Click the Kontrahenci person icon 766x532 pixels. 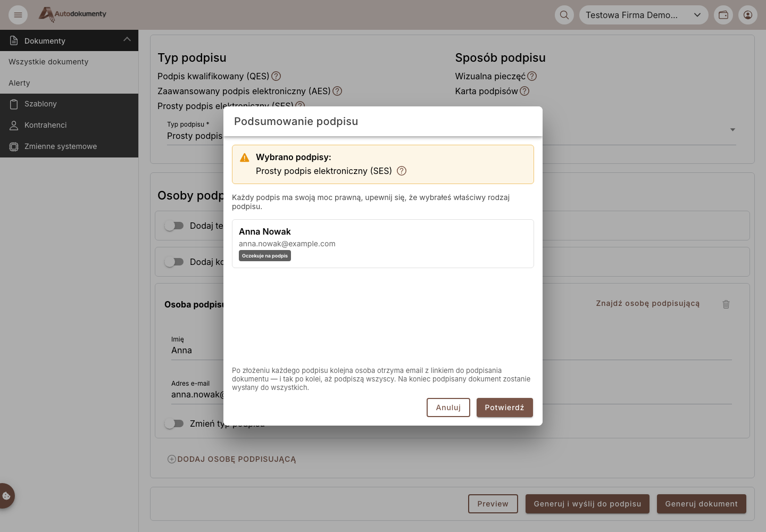point(14,125)
